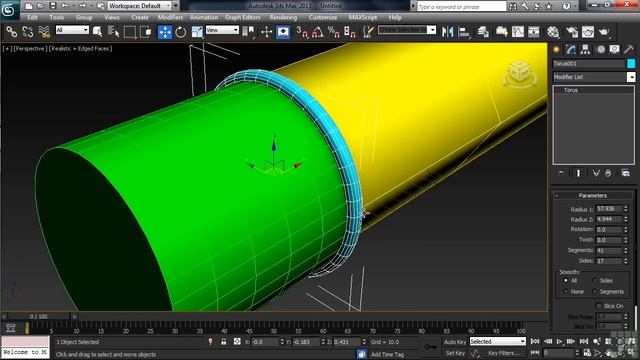This screenshot has width=640, height=360.
Task: Open the Workspace: Default dropdown
Action: click(x=140, y=6)
